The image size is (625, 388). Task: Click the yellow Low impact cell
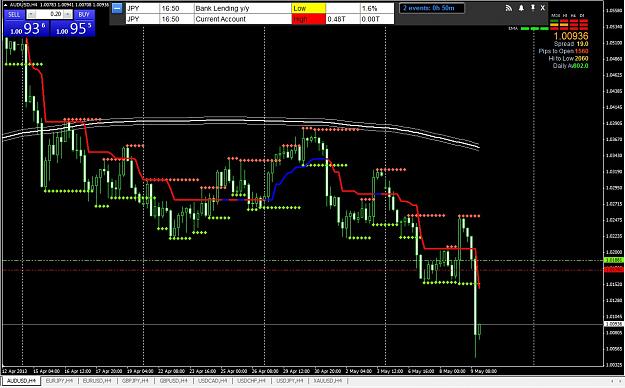309,8
